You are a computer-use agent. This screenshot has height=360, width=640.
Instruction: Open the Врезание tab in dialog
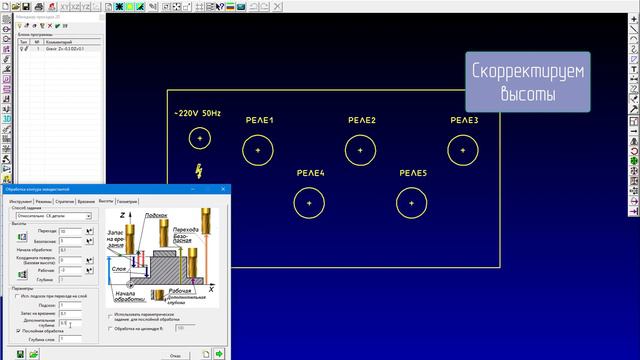click(86, 202)
